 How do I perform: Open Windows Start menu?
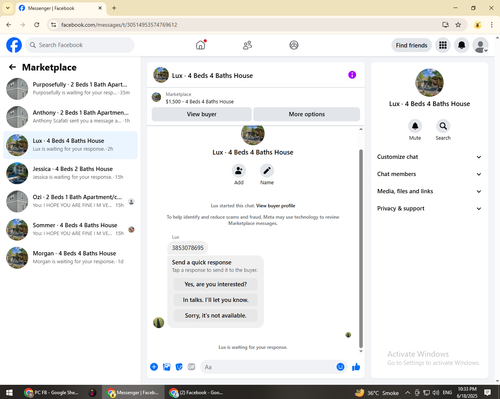[x=9, y=393]
